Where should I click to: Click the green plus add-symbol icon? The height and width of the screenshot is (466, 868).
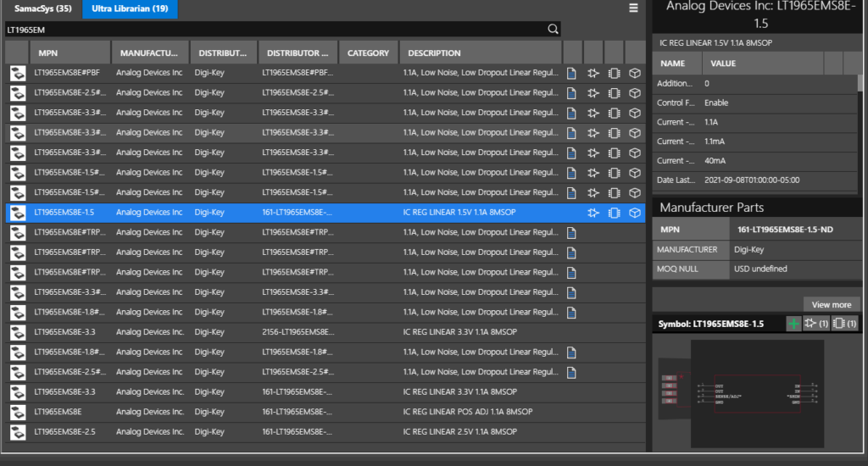coord(793,324)
